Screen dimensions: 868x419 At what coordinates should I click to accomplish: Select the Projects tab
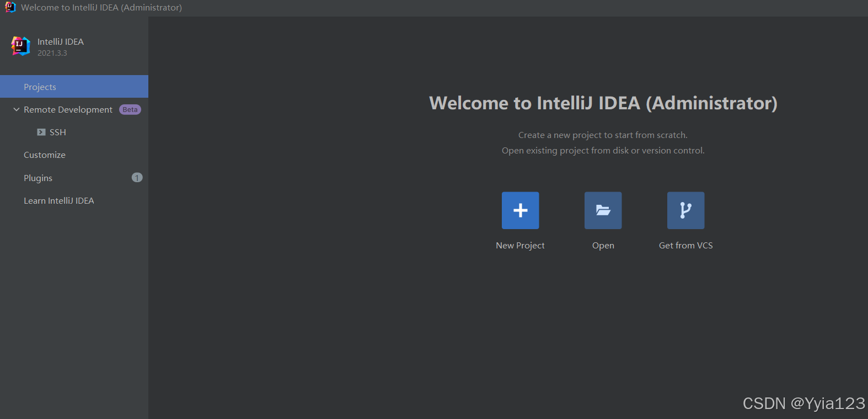pyautogui.click(x=74, y=87)
